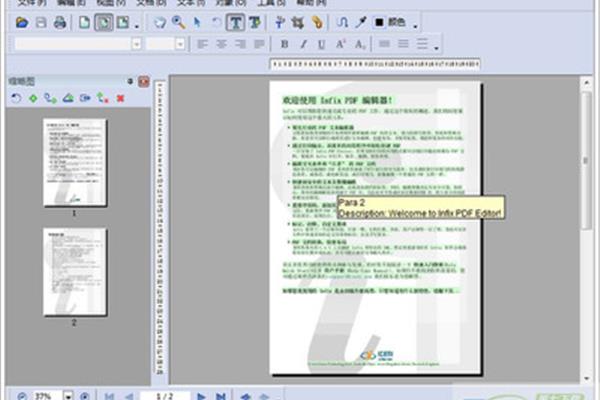The height and width of the screenshot is (400, 600).
Task: Toggle the highlighted page view mode button
Action: 104,23
